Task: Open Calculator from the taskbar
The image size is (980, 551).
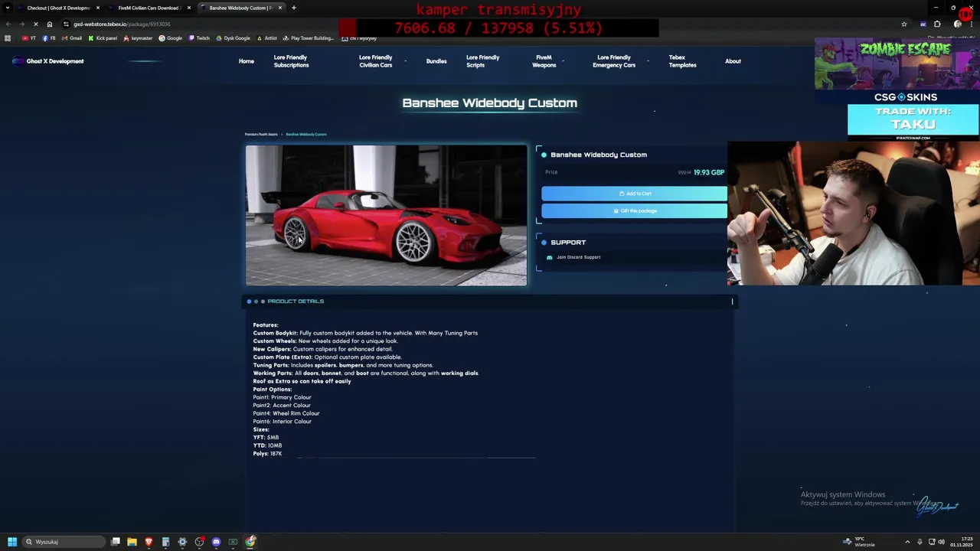Action: coord(165,542)
